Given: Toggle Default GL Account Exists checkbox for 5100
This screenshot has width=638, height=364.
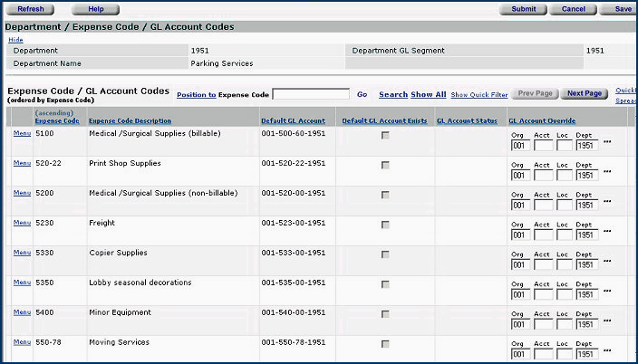Looking at the screenshot, I should pyautogui.click(x=385, y=135).
